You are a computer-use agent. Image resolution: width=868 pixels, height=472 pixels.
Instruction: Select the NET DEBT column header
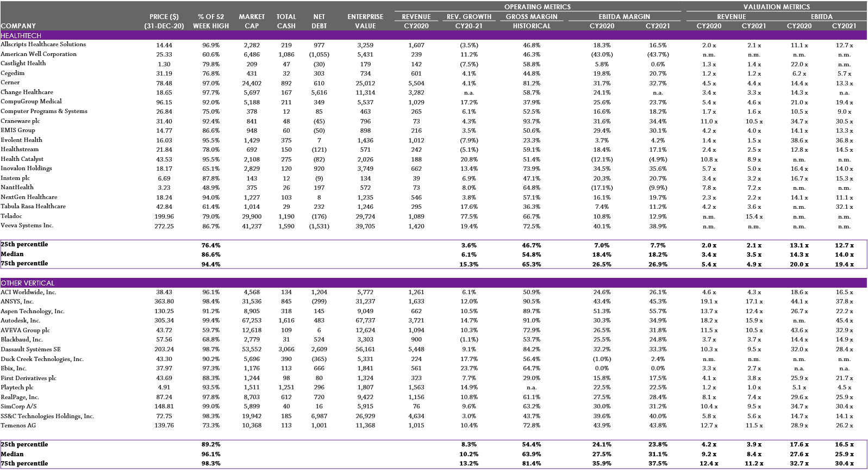pyautogui.click(x=319, y=21)
